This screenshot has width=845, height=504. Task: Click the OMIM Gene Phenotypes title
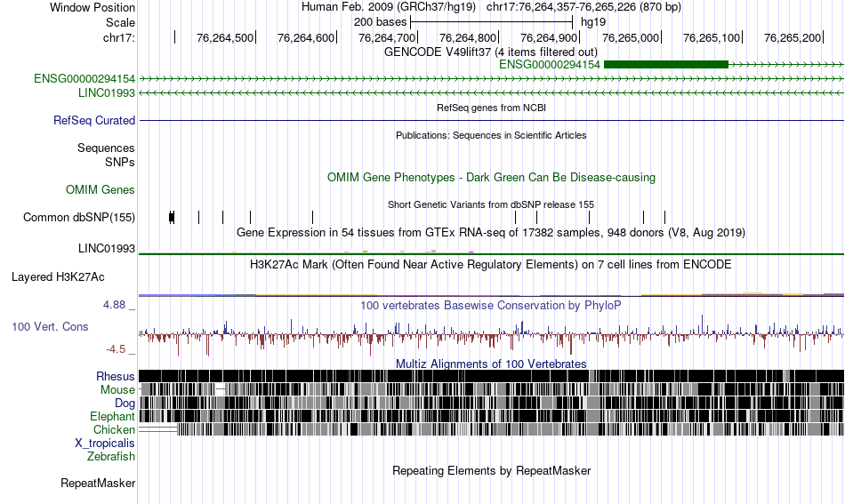pos(491,177)
